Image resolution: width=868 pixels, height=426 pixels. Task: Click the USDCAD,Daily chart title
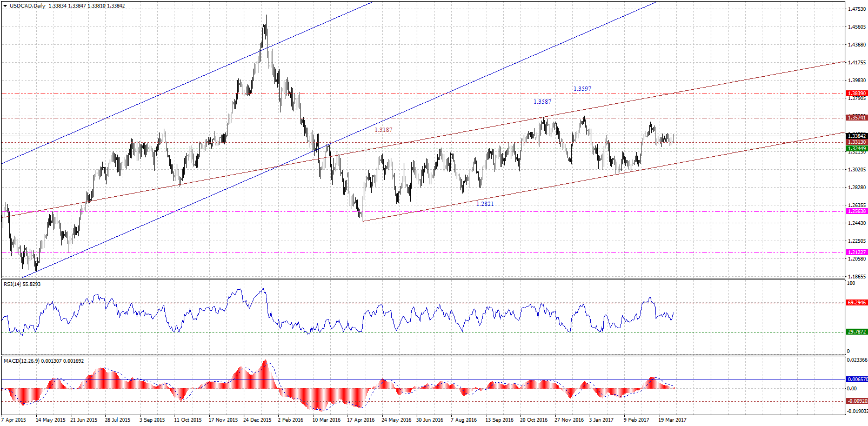(28, 5)
